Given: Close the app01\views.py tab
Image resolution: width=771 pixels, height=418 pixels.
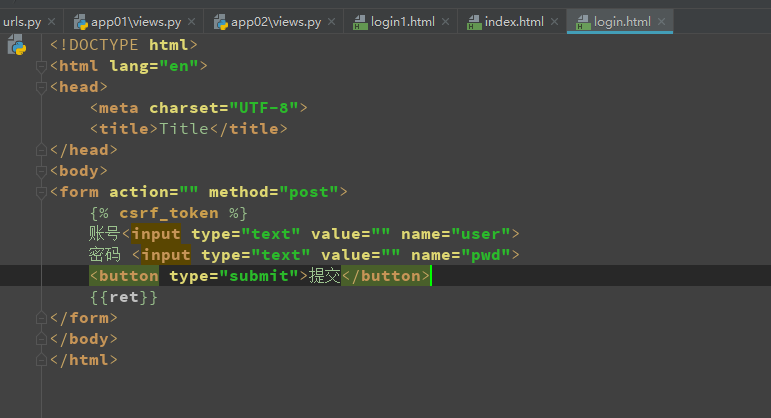Looking at the screenshot, I should click(x=191, y=22).
